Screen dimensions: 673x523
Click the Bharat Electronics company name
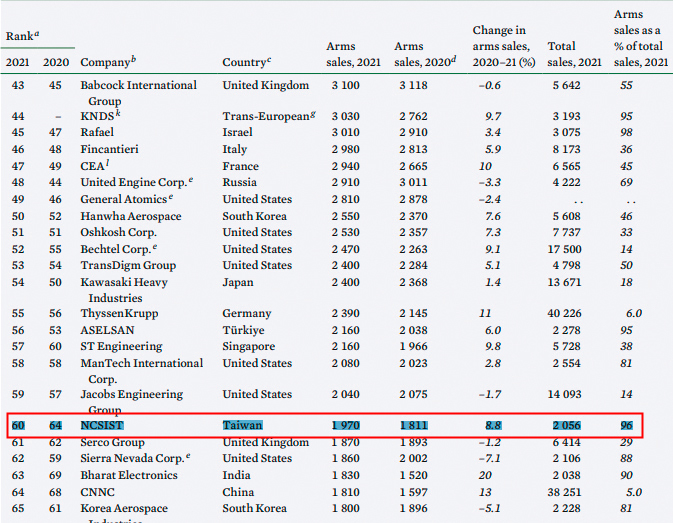click(x=129, y=475)
